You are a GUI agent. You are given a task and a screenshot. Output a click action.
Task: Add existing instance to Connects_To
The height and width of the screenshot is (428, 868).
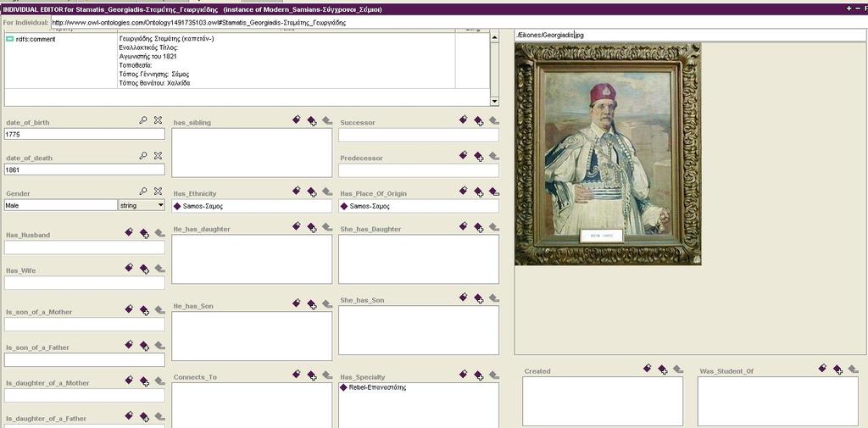(x=312, y=375)
